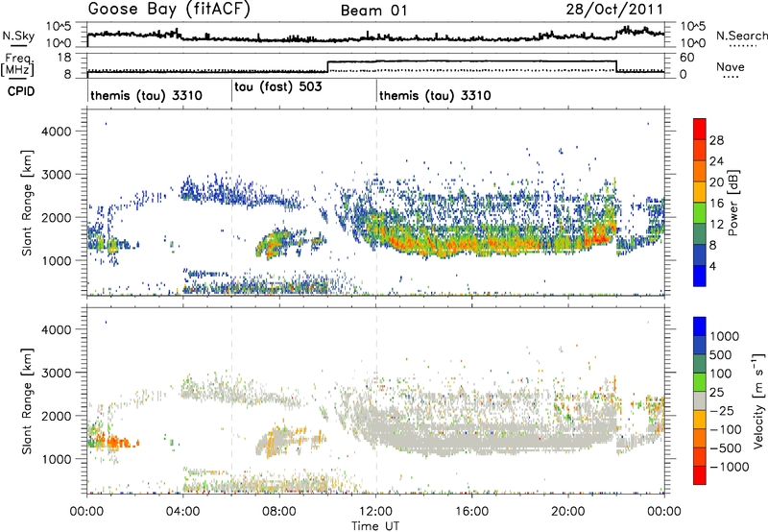
Task: Click the frequency step-up line near 10:00
Action: pos(327,66)
